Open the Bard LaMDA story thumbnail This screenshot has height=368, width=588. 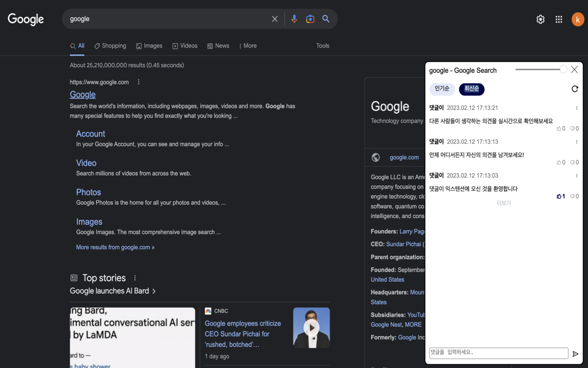[x=132, y=338]
